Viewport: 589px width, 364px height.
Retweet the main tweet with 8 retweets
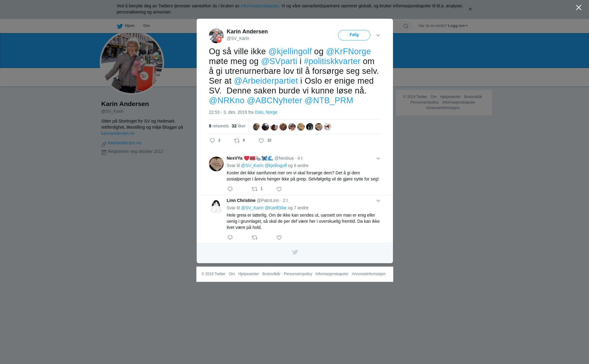[x=237, y=141]
